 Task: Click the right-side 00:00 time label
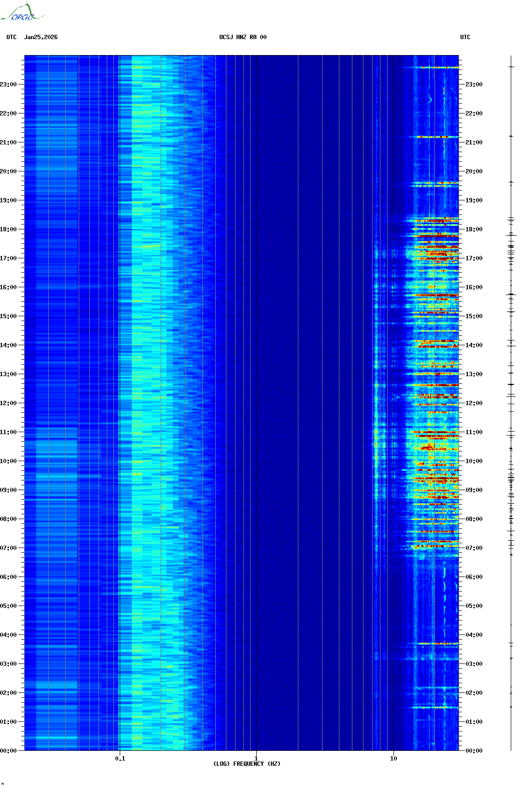474,751
